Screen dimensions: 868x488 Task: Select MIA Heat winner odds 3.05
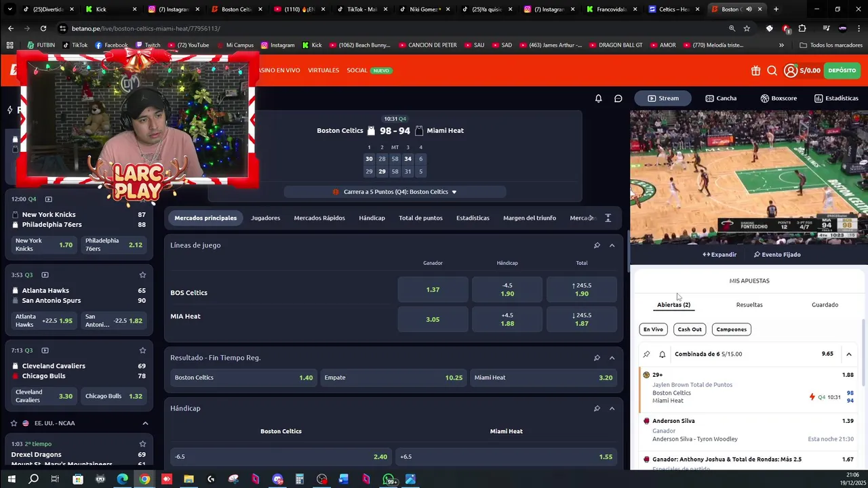(433, 319)
